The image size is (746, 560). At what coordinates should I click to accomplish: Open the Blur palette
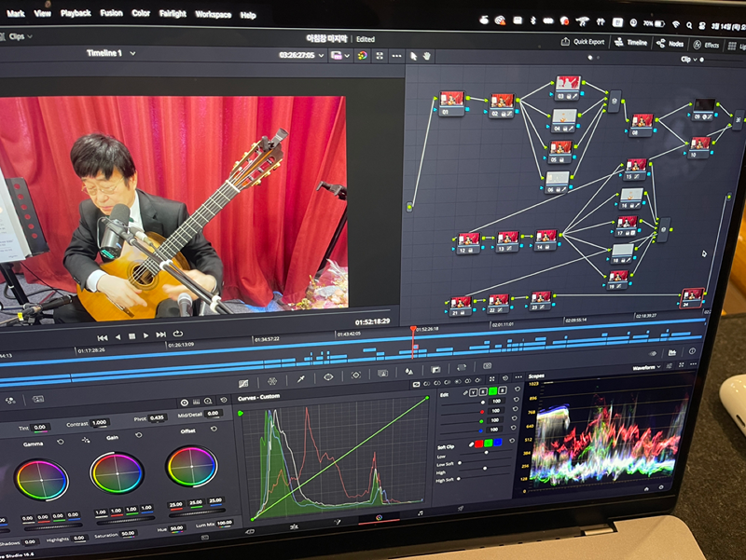[x=409, y=371]
